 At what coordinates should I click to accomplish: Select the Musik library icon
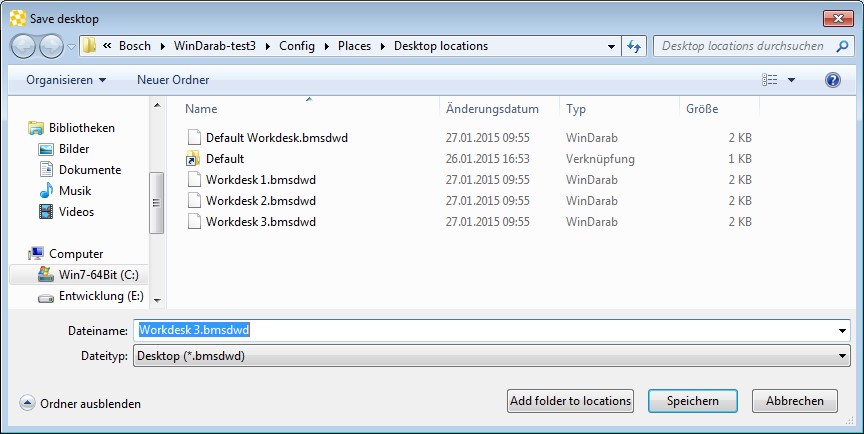click(45, 191)
